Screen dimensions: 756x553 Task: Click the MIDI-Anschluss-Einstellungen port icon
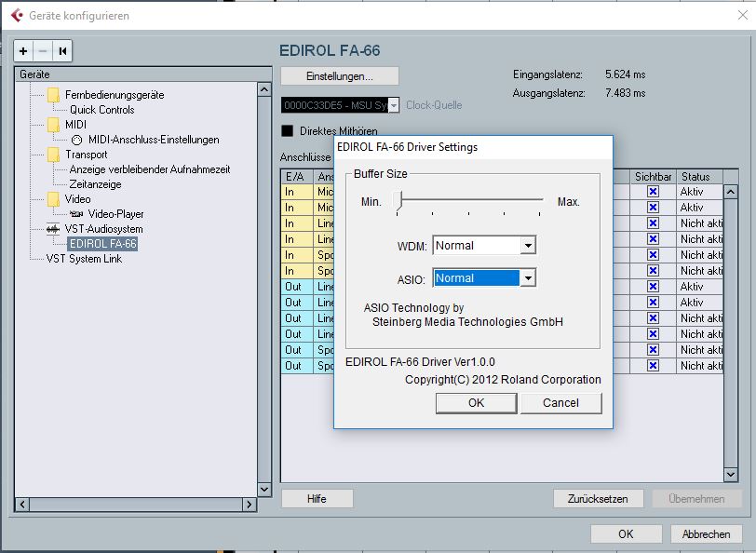[76, 140]
